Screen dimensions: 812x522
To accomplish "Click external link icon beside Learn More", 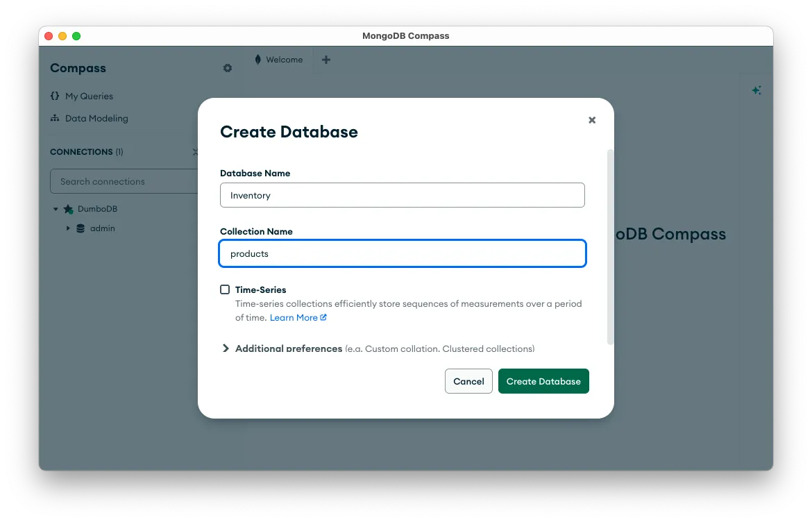I will click(323, 317).
